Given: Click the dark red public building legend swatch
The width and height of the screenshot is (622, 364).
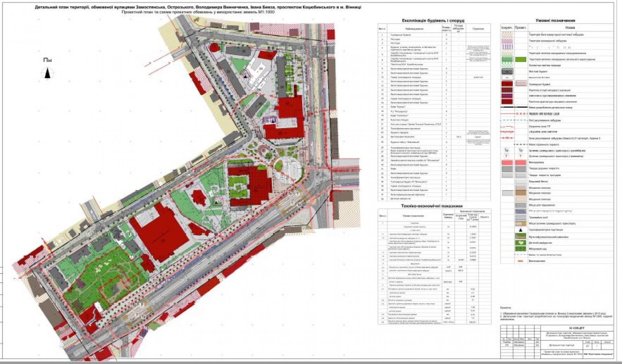Looking at the screenshot, I should [507, 84].
